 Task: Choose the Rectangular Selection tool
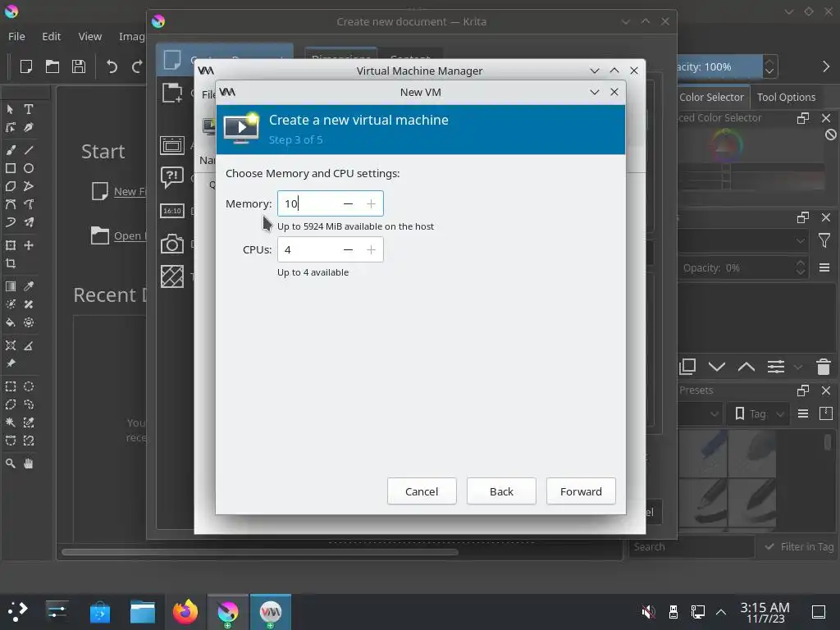(x=10, y=386)
